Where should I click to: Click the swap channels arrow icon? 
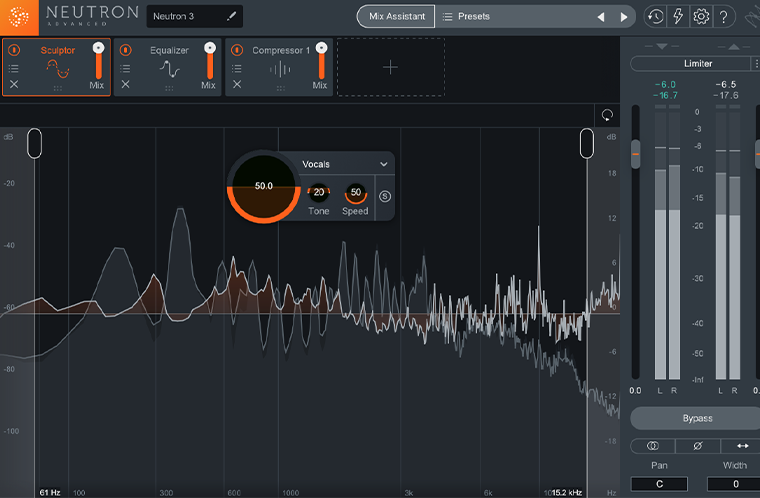pyautogui.click(x=741, y=446)
